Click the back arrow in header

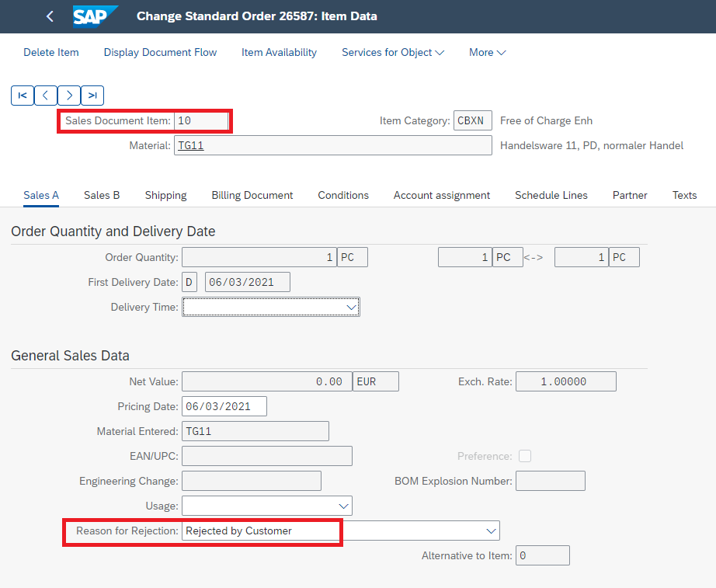(x=50, y=16)
